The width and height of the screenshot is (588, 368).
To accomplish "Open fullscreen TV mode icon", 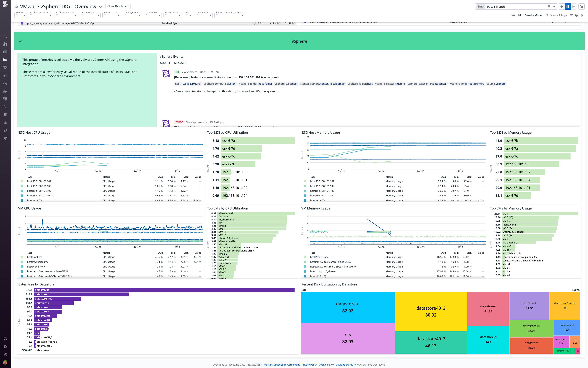I will pos(577,15).
